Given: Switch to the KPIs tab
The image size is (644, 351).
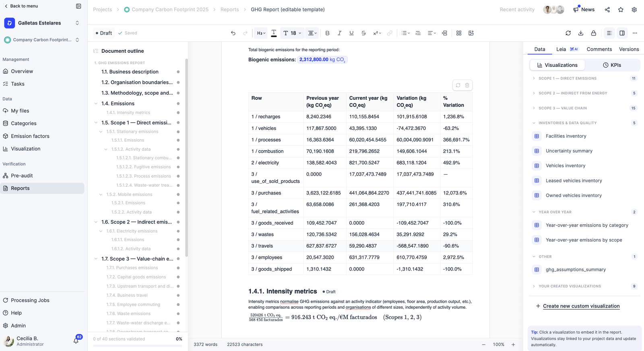Looking at the screenshot, I should click(x=612, y=65).
